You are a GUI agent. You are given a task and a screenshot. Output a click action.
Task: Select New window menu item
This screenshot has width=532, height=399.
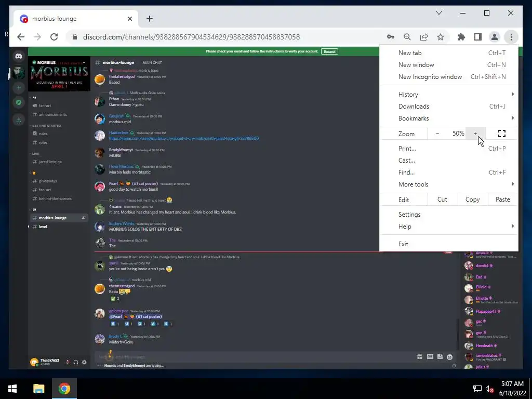pos(449,65)
